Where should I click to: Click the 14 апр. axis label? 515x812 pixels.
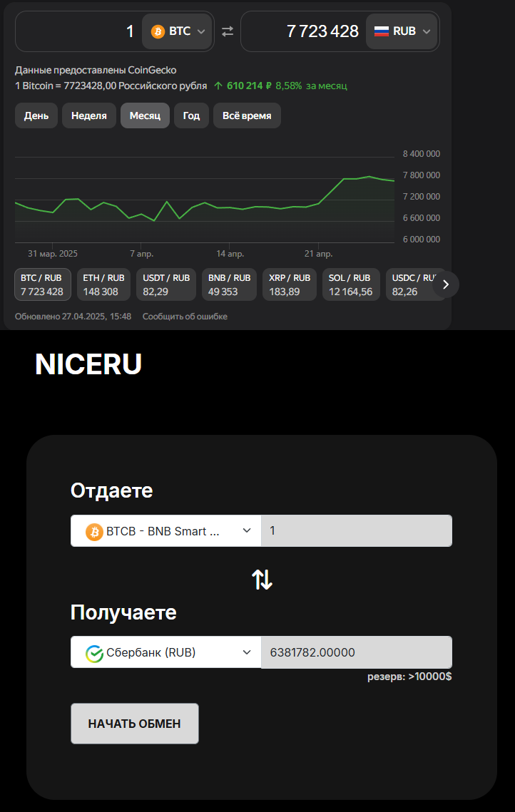[x=230, y=254]
